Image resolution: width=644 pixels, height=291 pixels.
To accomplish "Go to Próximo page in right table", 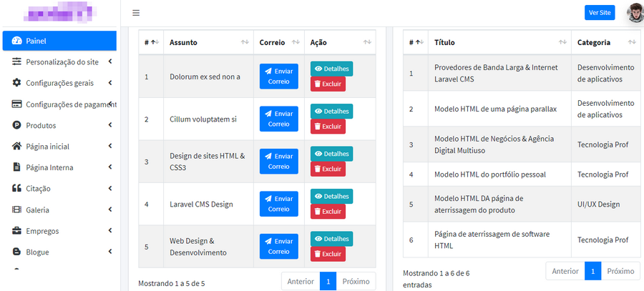I will [x=620, y=271].
